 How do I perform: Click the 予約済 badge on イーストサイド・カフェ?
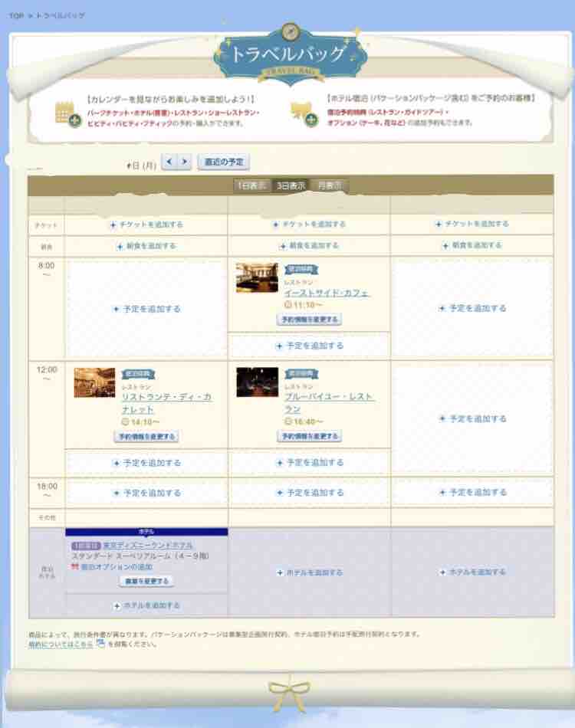301,269
